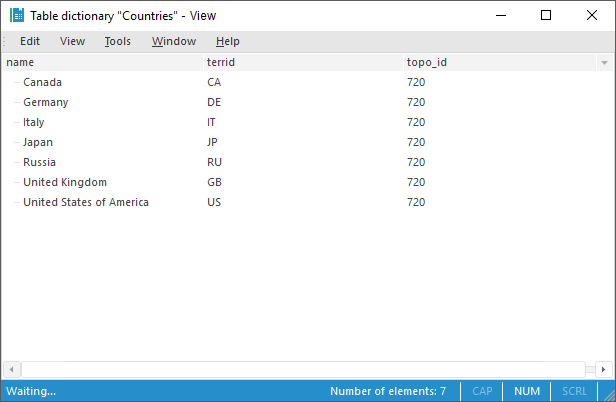
Task: Click the Waiting... status text
Action: coord(31,391)
